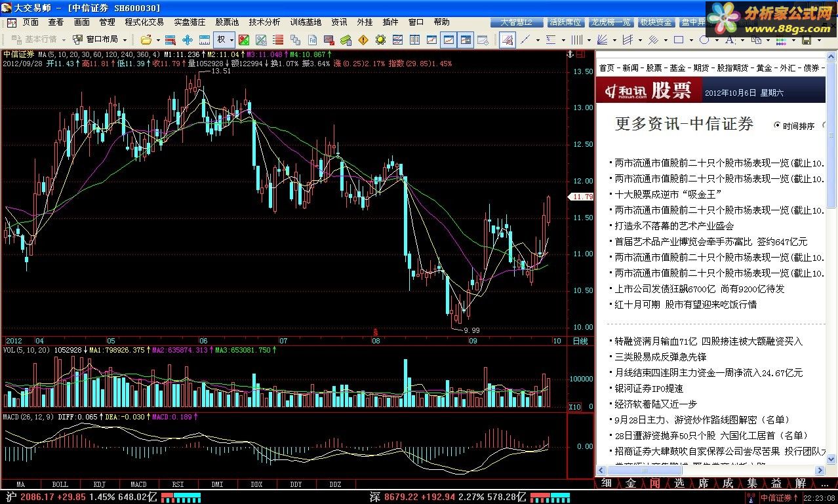Click the green money stack icon
Image resolution: width=838 pixels, height=504 pixels.
(x=346, y=39)
